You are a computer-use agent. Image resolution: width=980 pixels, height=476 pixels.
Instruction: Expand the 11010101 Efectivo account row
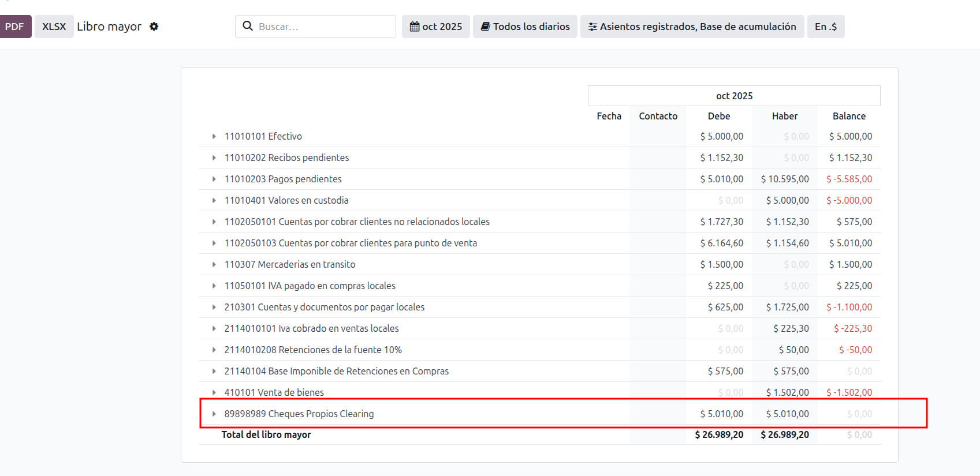coord(214,137)
